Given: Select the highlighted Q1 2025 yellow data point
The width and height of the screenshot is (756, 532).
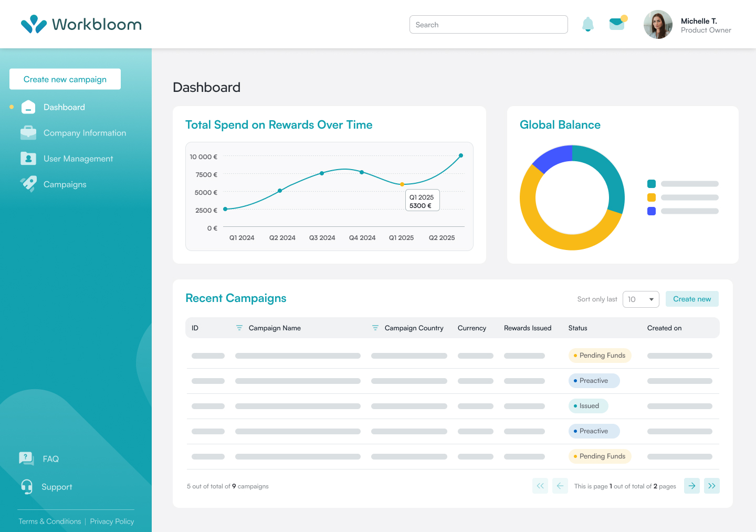Looking at the screenshot, I should (x=402, y=184).
